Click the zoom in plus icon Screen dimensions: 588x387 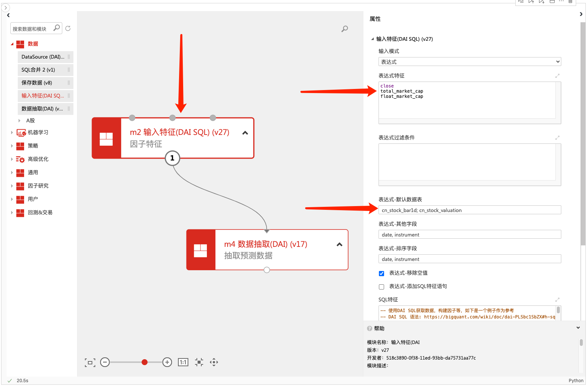click(167, 362)
